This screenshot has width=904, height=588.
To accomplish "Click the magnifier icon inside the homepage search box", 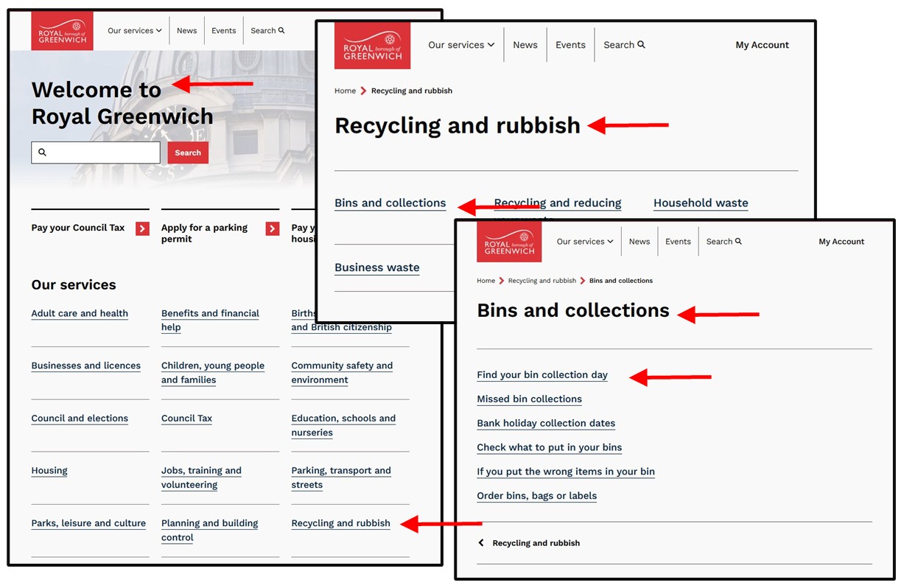I will pyautogui.click(x=42, y=153).
